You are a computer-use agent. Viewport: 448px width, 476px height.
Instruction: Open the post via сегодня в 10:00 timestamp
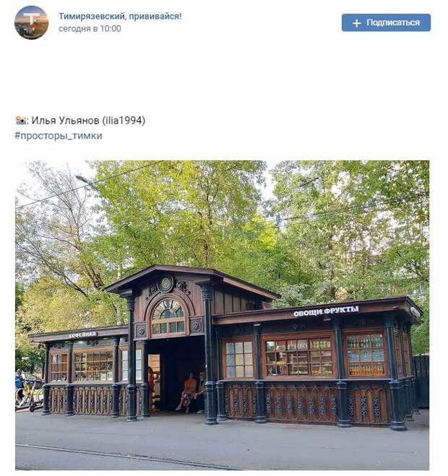[90, 29]
